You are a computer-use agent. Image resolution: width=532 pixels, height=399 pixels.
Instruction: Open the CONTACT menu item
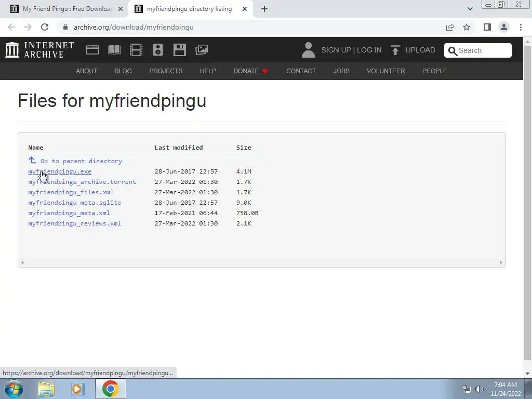[301, 71]
